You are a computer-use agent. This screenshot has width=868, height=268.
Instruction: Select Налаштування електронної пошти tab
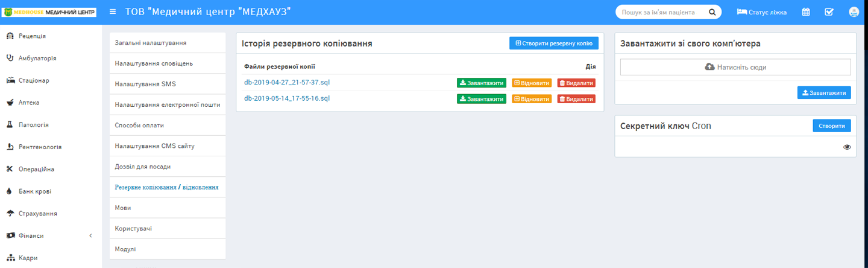[x=168, y=104]
